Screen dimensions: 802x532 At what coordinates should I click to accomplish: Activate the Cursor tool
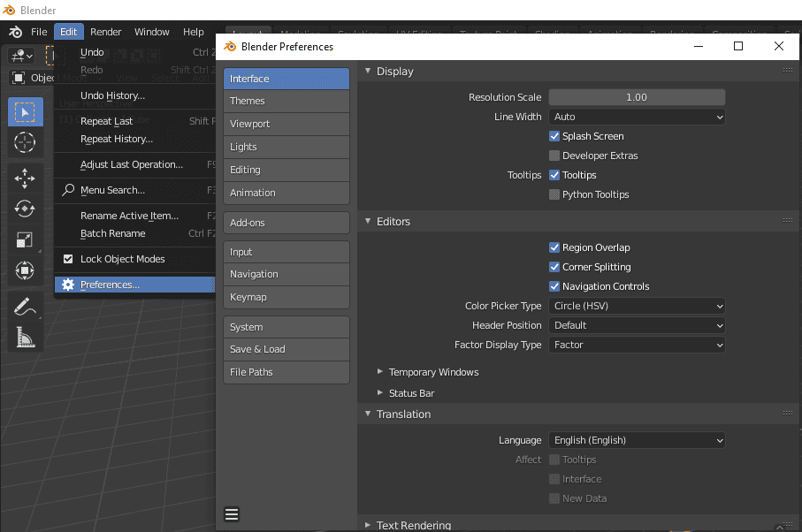(24, 141)
